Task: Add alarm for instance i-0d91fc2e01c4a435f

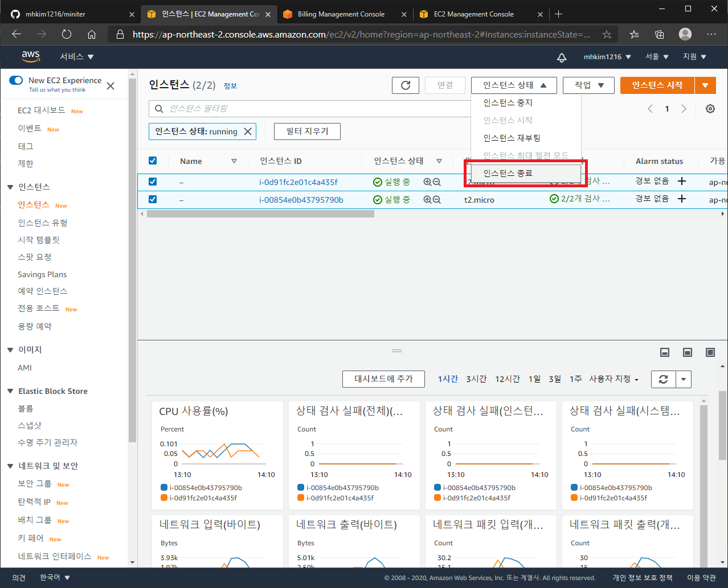Action: [x=682, y=181]
